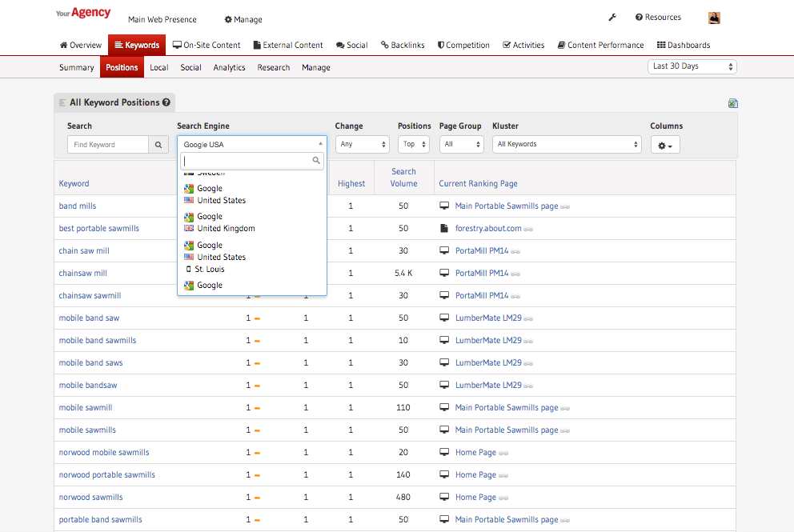Viewport: 794px width, 532px height.
Task: Click the user avatar in top right
Action: 714,18
